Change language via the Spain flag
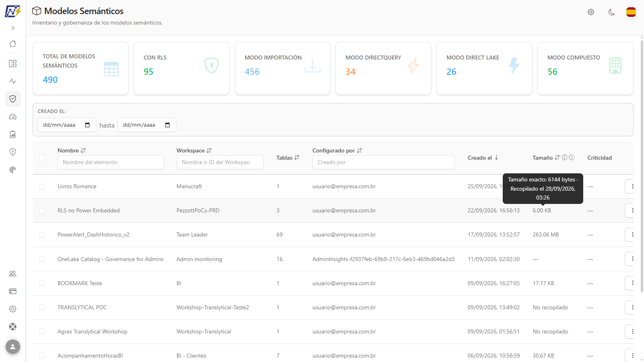 coord(631,12)
